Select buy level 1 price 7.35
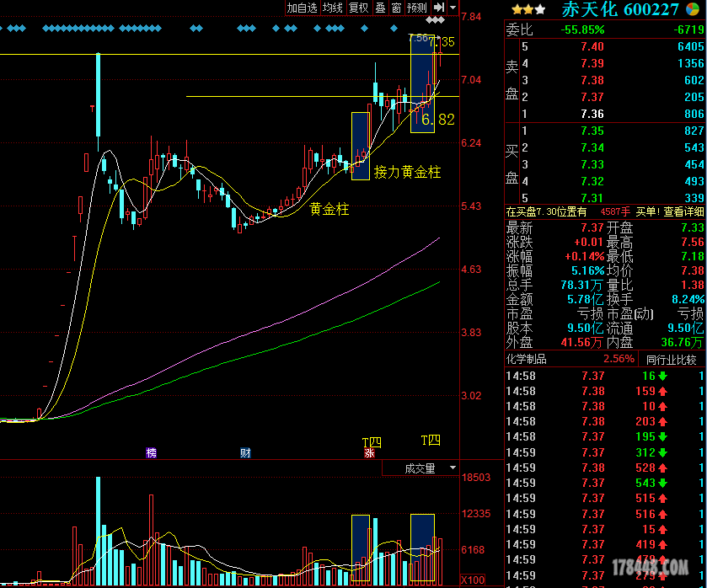Image resolution: width=707 pixels, height=588 pixels. 592,131
